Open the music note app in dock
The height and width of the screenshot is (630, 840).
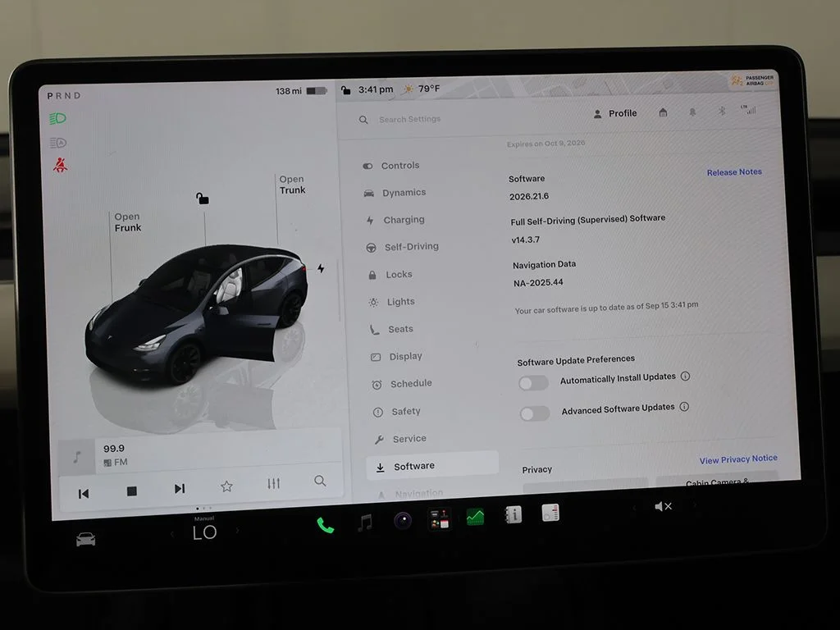(x=365, y=523)
